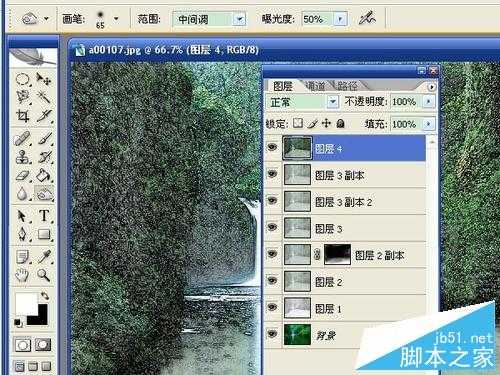Select the Healing Brush tool

(x=23, y=138)
